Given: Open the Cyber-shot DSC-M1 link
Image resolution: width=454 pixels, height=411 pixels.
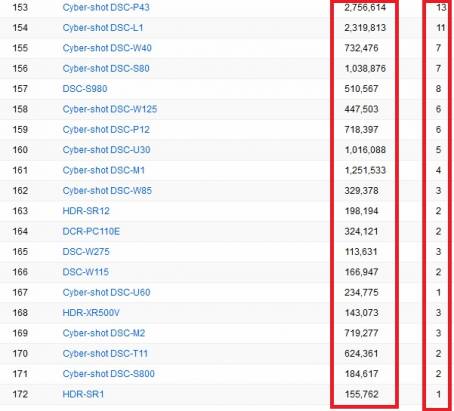Looking at the screenshot, I should (104, 170).
